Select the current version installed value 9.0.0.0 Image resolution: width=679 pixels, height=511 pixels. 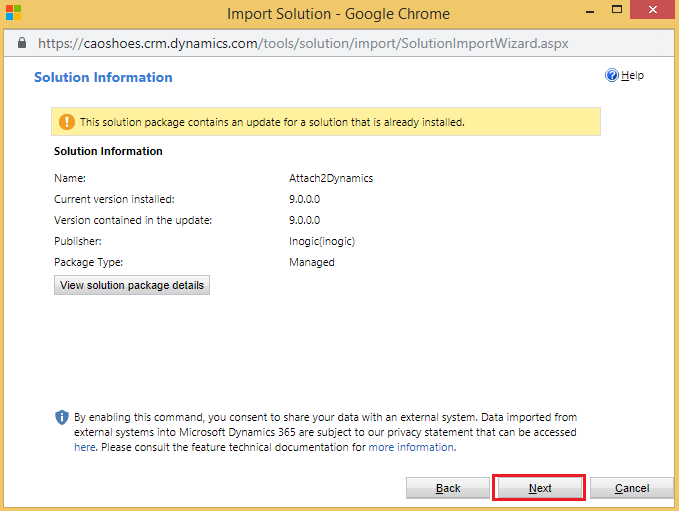click(304, 199)
